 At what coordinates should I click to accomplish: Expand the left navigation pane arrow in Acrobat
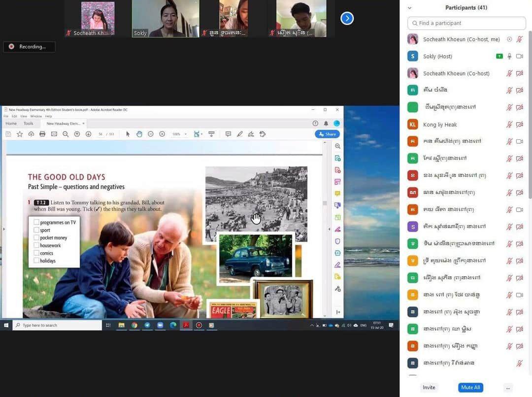click(x=4, y=230)
